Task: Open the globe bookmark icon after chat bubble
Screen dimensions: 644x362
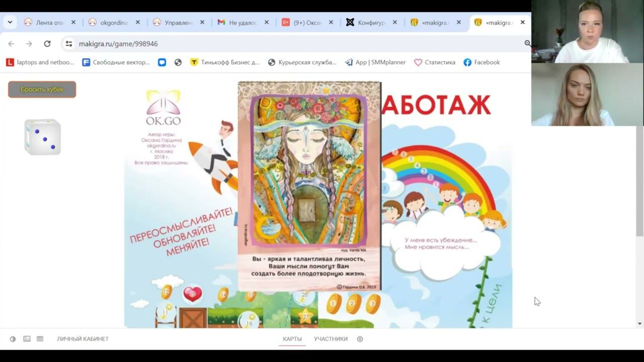Action: coord(178,62)
